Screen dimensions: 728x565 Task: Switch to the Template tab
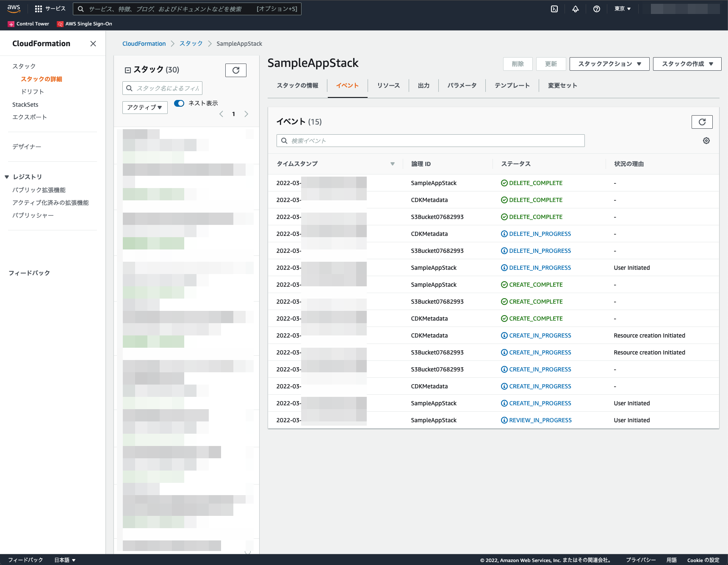coord(512,86)
